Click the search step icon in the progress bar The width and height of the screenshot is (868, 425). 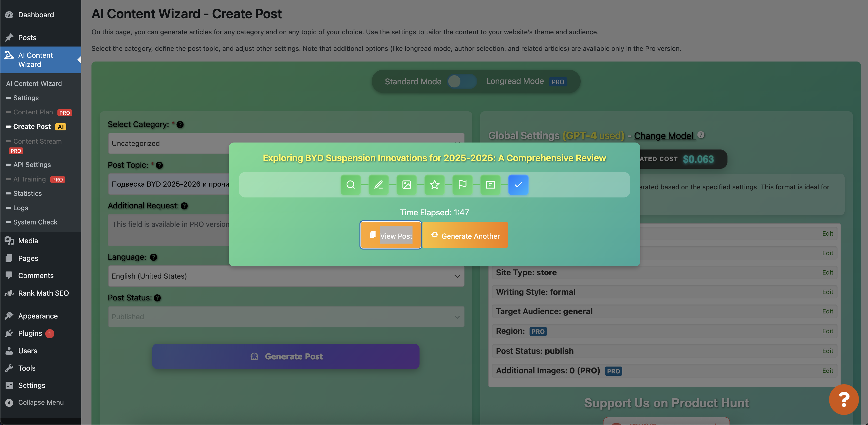point(350,185)
